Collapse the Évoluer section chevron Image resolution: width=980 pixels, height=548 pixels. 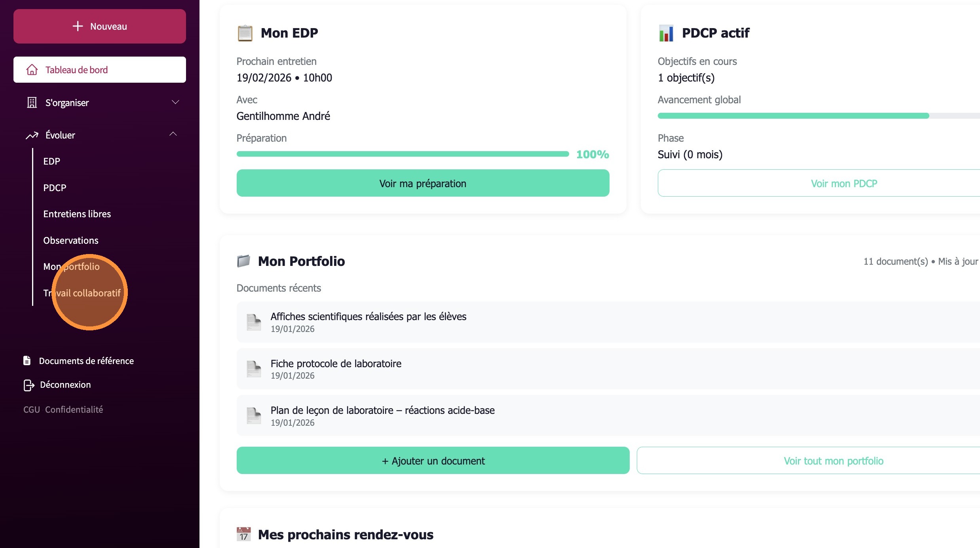pos(173,135)
